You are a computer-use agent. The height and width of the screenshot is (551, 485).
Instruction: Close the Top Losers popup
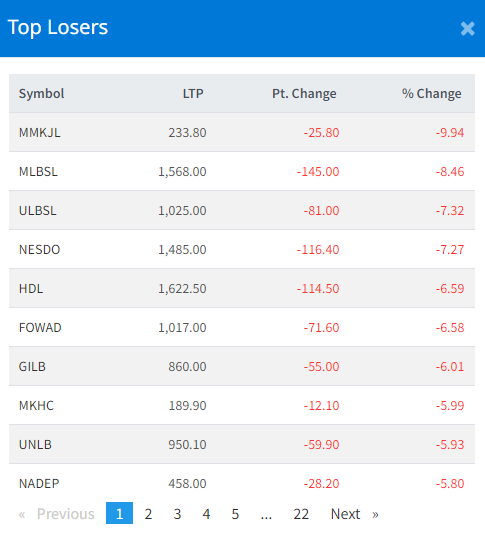tap(467, 29)
